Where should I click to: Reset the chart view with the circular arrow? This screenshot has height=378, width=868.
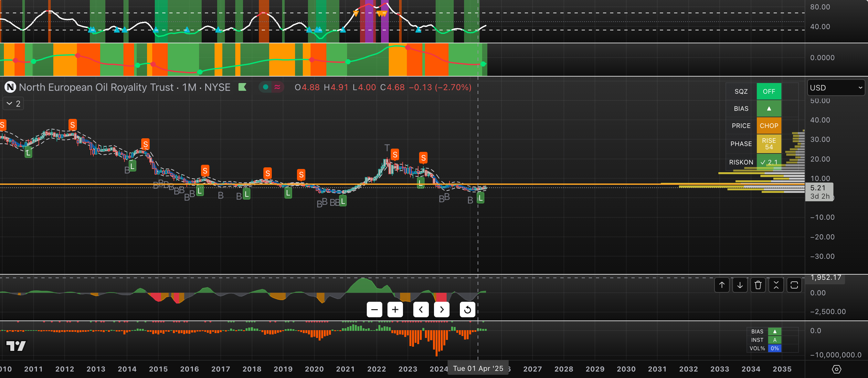(467, 309)
